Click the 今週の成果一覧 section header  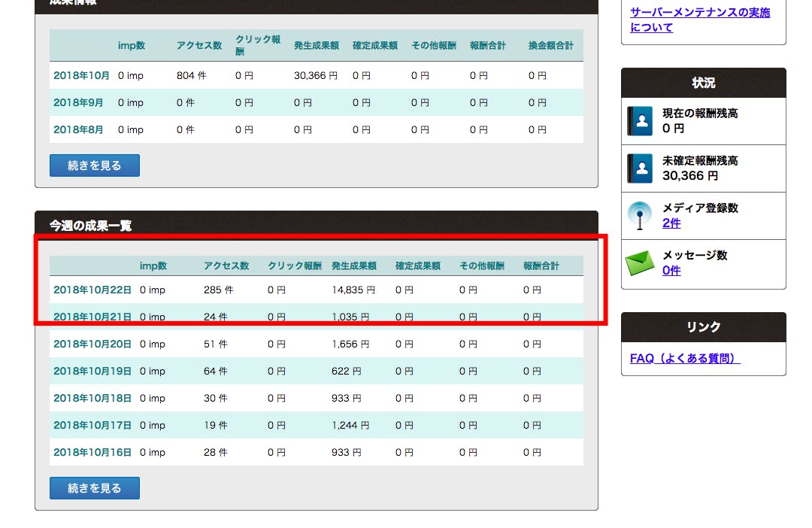(x=90, y=225)
